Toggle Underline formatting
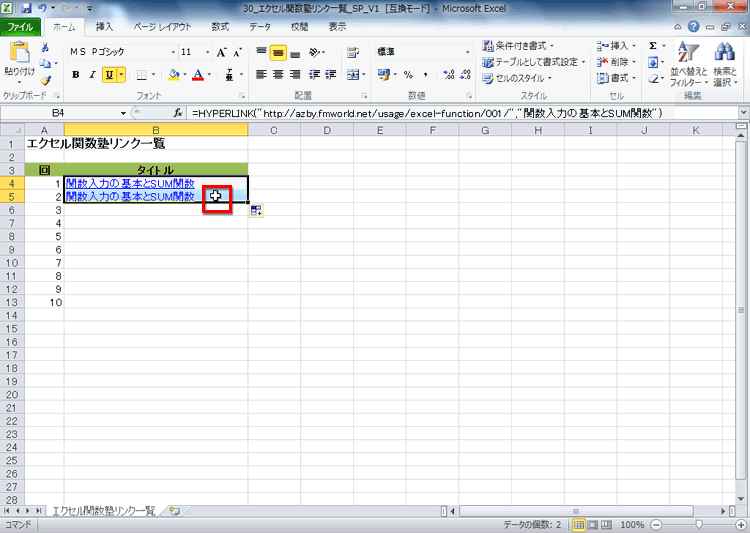Screen dimensions: 750x533 (109, 75)
